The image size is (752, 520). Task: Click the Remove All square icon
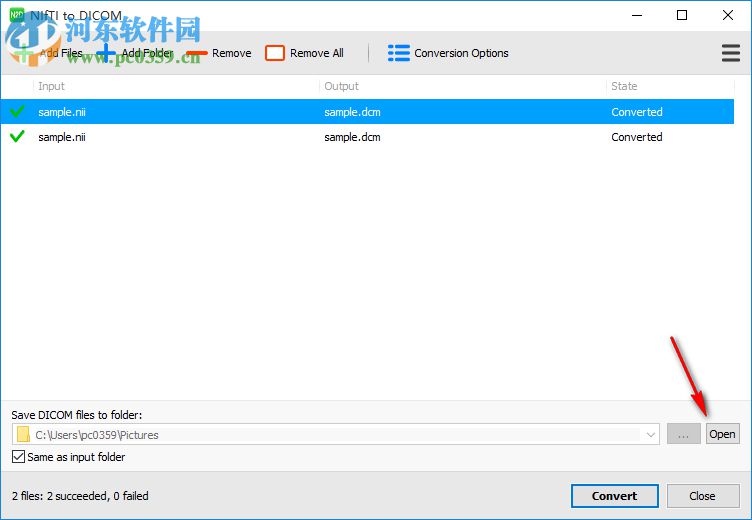pos(275,53)
